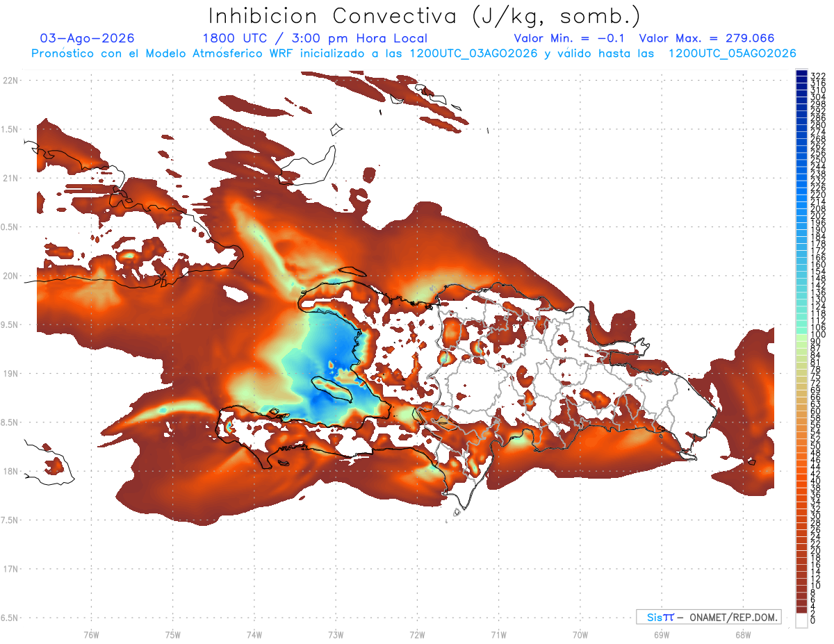Click the '71W' longitude label

[x=498, y=634]
